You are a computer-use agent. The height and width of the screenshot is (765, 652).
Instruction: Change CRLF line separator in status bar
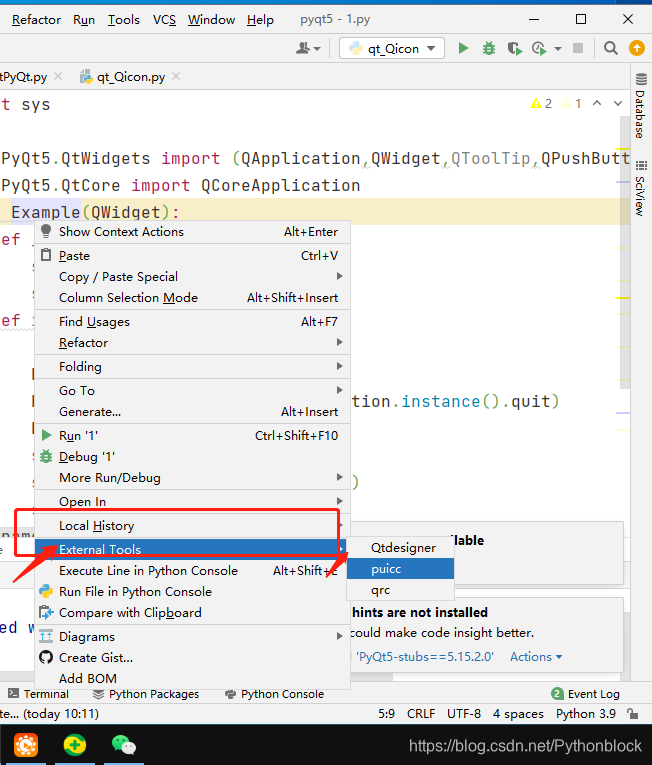pyautogui.click(x=421, y=714)
